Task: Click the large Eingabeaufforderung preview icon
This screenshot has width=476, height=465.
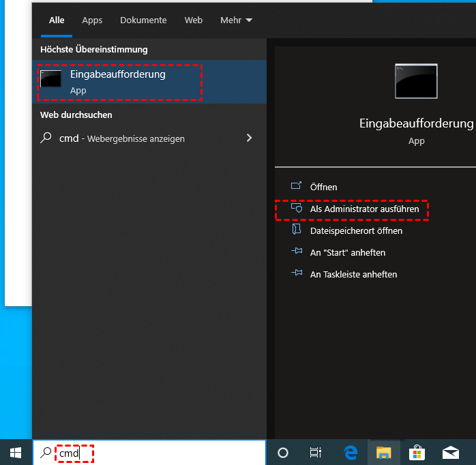Action: pyautogui.click(x=416, y=82)
